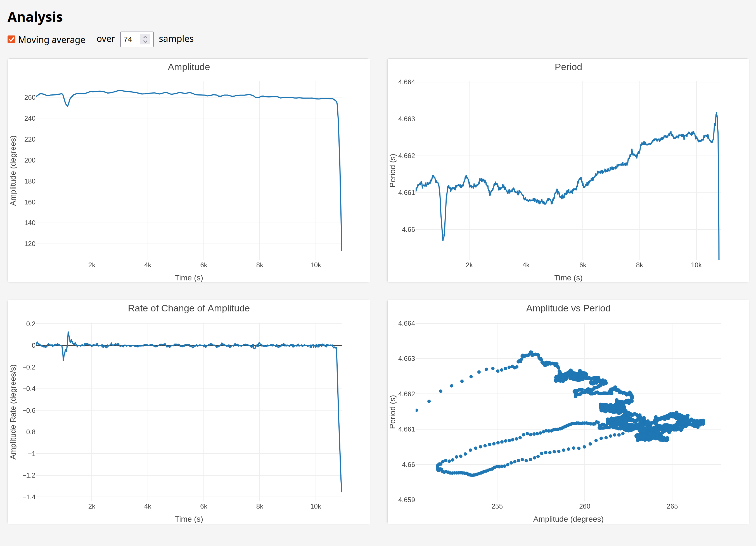Click 'Time (s)' label under Period chart

(x=568, y=278)
